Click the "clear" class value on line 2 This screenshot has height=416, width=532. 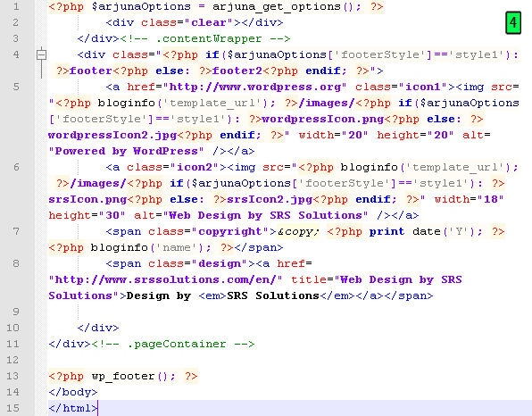[212, 22]
